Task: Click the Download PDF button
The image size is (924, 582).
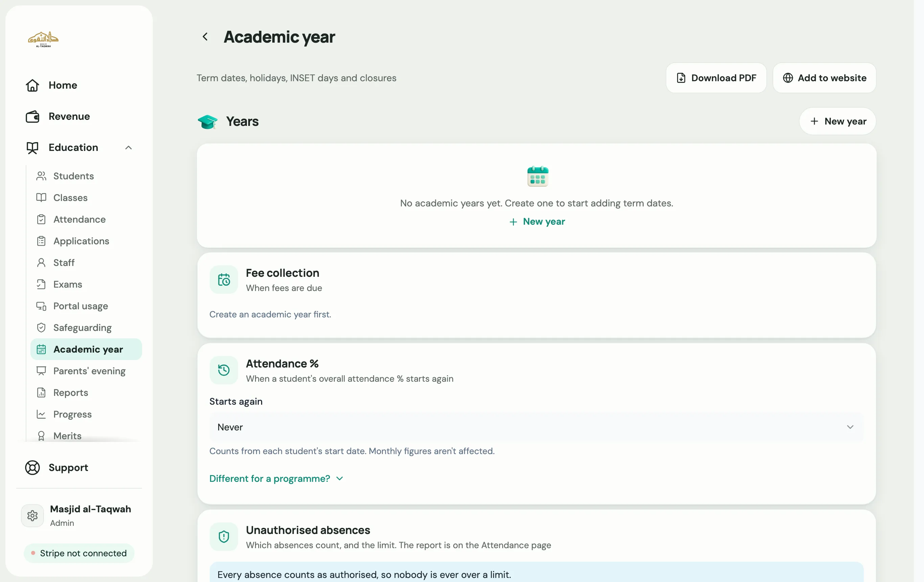Action: click(716, 78)
